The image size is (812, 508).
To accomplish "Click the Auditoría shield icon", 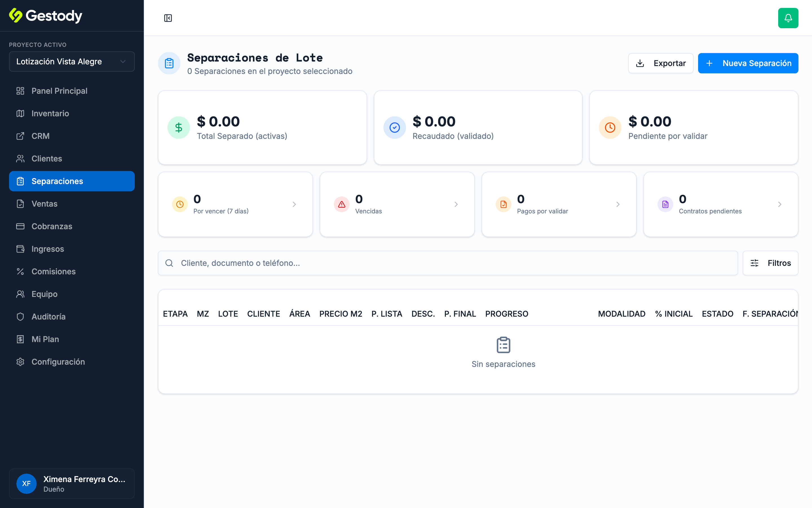I will [21, 316].
